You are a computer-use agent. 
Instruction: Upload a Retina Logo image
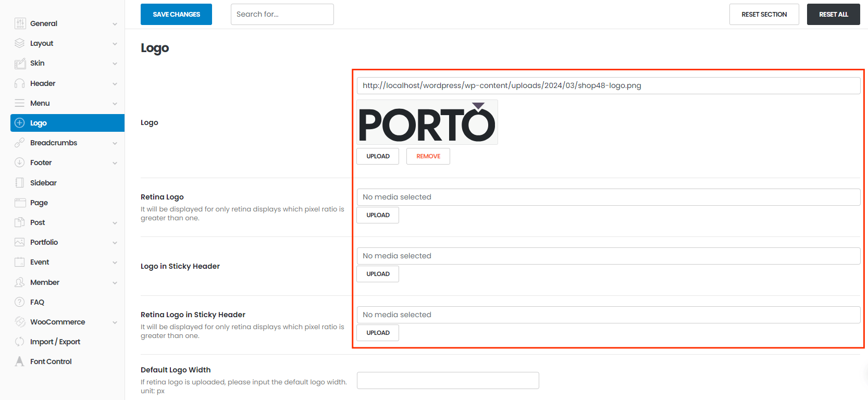(378, 215)
